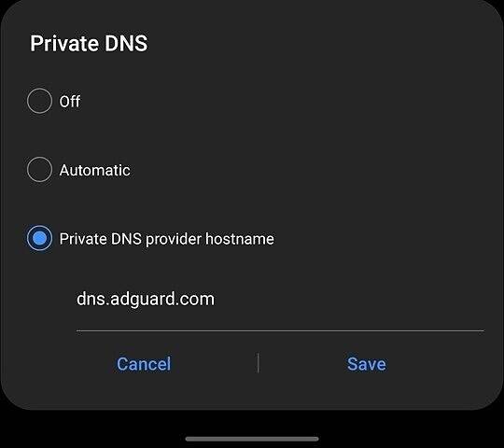Place cursor after "com" in the hostname

click(215, 299)
